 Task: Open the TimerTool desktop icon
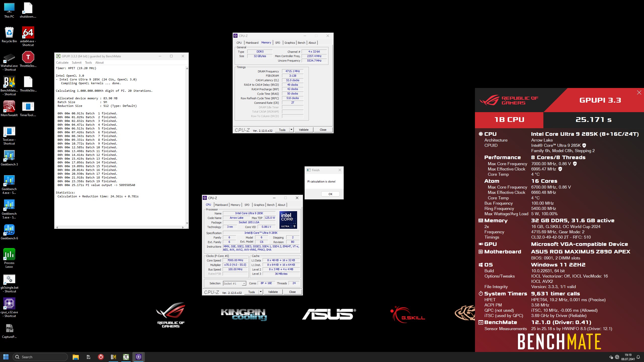28,109
